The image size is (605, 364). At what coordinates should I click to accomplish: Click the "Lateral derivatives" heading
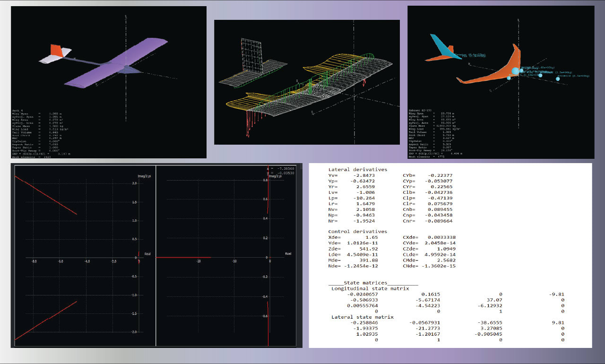tap(357, 169)
